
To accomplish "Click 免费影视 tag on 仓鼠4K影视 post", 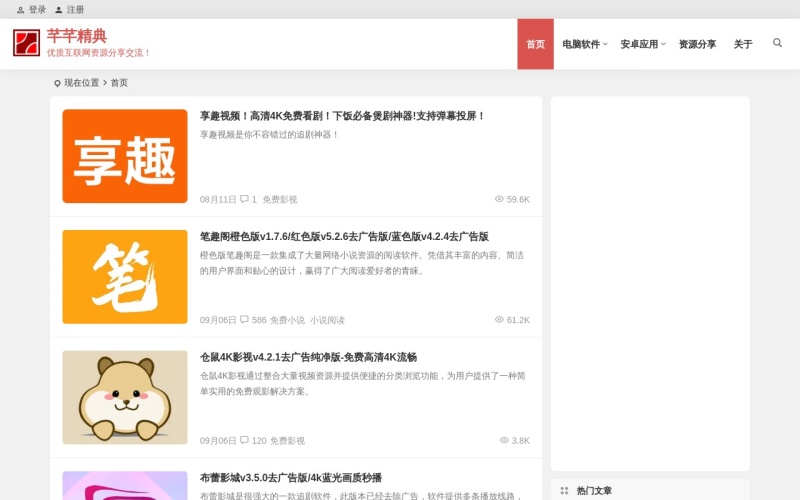I will coord(287,440).
